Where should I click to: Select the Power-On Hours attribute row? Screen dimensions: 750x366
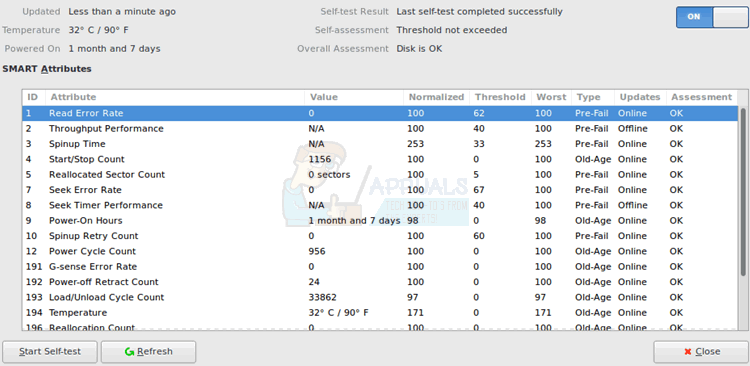[x=380, y=221]
